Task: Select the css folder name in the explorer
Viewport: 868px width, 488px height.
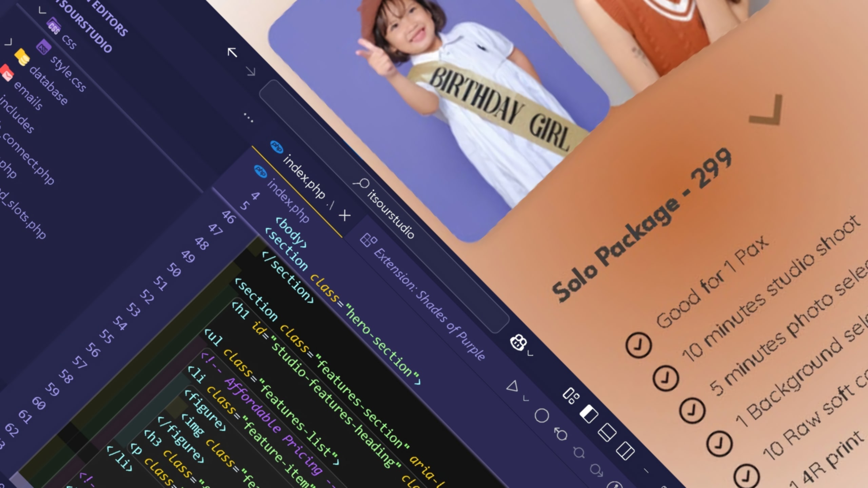Action: pyautogui.click(x=70, y=42)
